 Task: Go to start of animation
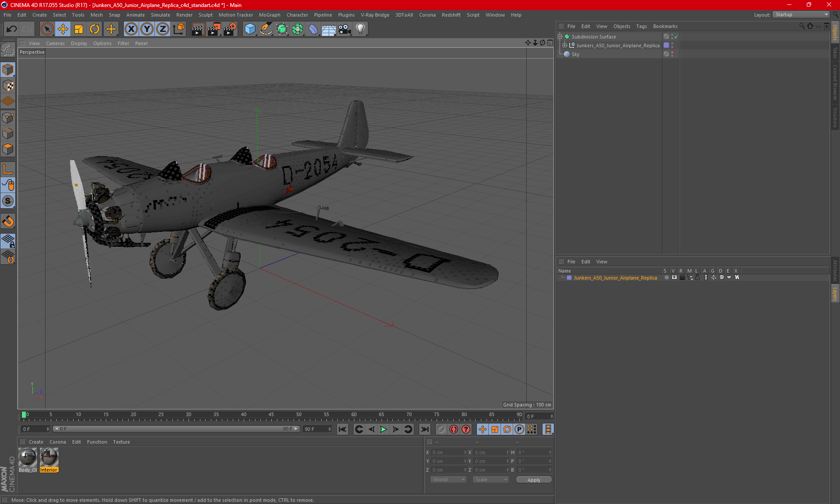pos(343,429)
